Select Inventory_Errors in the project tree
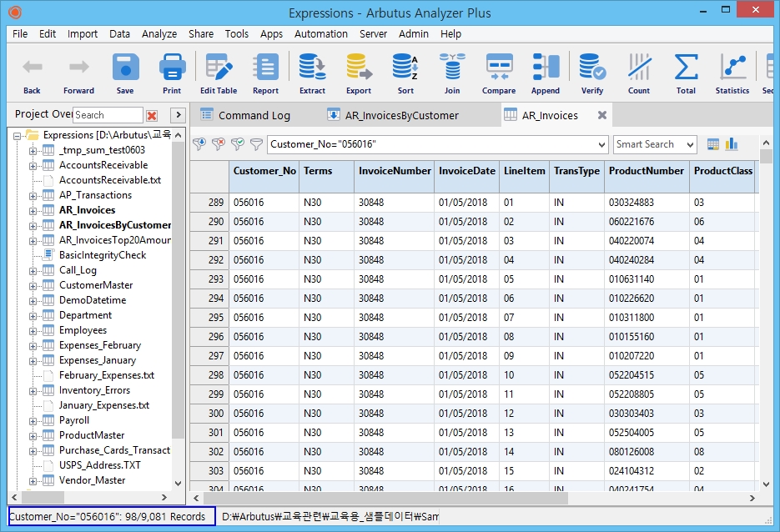 (94, 390)
